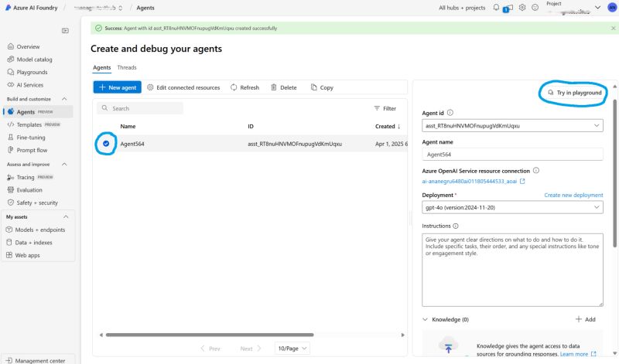Viewport: 619px width, 364px height.
Task: Collapse the left navigation sidebar
Action: point(65,31)
